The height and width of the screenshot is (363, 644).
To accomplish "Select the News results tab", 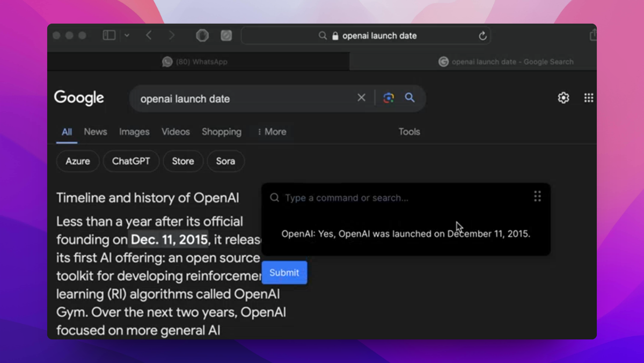I will tap(96, 132).
